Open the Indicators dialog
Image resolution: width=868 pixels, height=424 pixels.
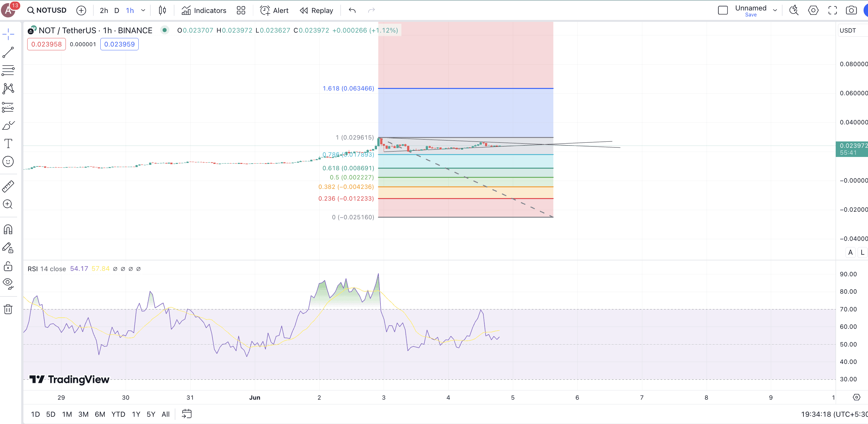coord(204,10)
